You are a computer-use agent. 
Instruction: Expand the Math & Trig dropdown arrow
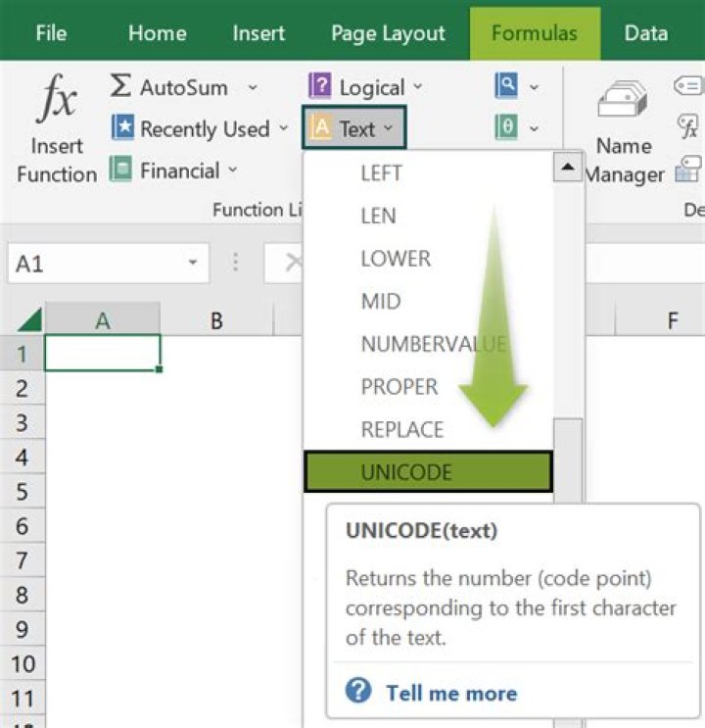[x=535, y=128]
